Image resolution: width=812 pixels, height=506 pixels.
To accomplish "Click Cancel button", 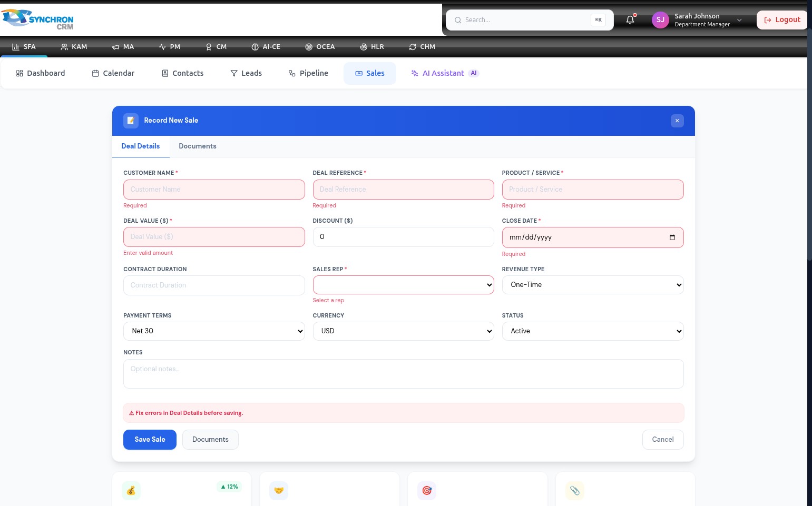I will (x=663, y=440).
